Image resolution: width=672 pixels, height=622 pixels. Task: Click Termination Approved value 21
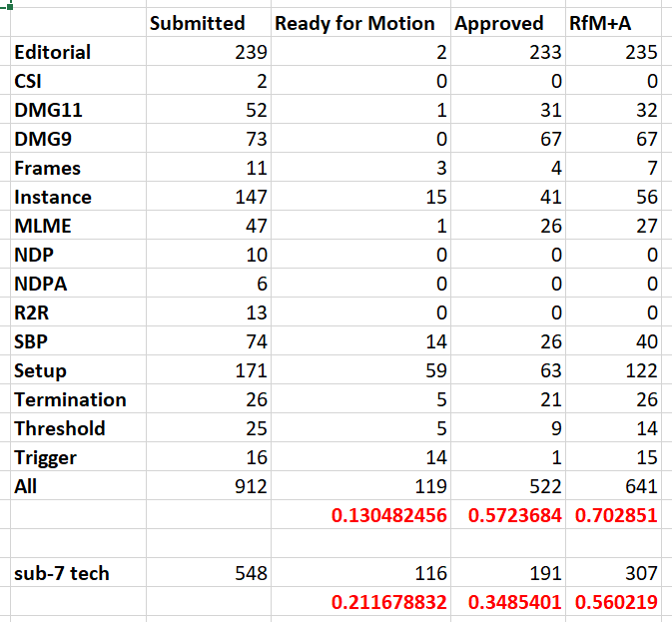click(x=508, y=398)
